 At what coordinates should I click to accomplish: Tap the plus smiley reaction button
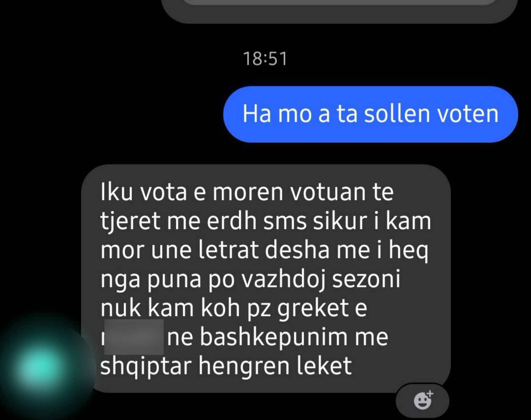[423, 401]
